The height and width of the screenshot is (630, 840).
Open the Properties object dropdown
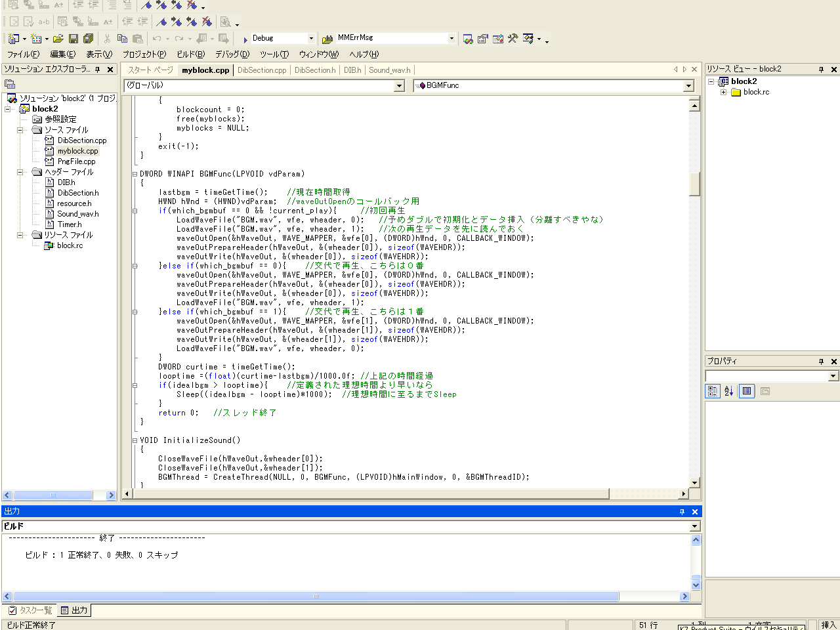(833, 376)
